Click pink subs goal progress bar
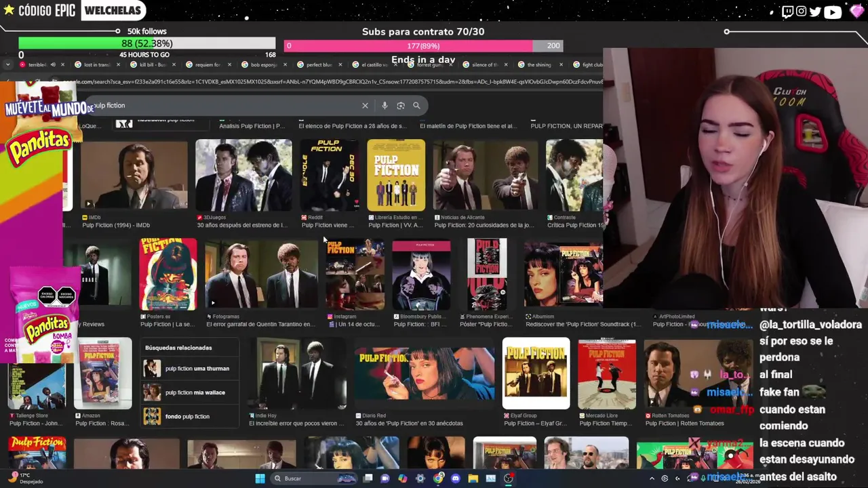 pyautogui.click(x=424, y=46)
